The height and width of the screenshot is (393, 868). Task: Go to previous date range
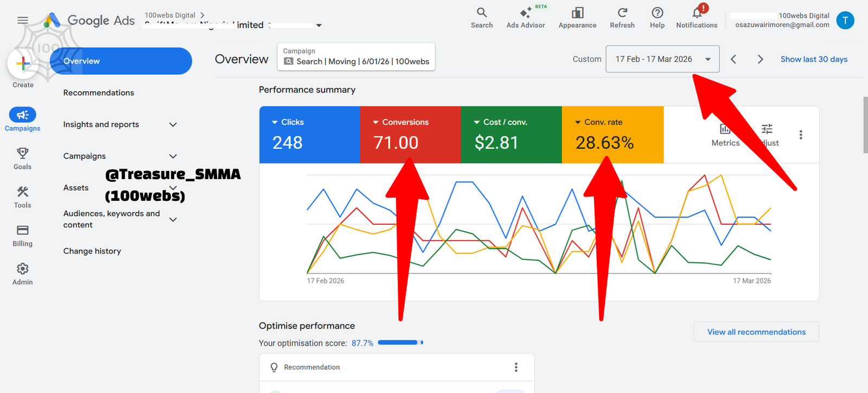click(x=733, y=59)
